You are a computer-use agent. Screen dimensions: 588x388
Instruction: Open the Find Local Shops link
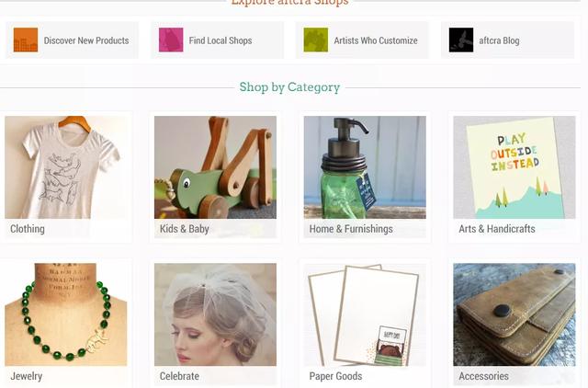point(220,40)
